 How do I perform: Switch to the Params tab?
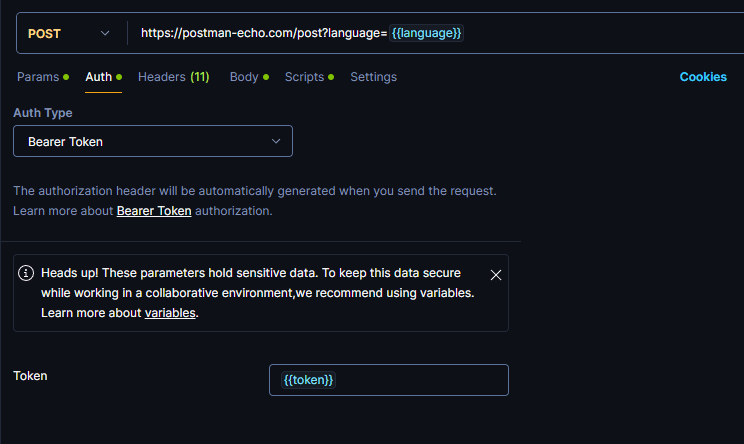click(38, 77)
